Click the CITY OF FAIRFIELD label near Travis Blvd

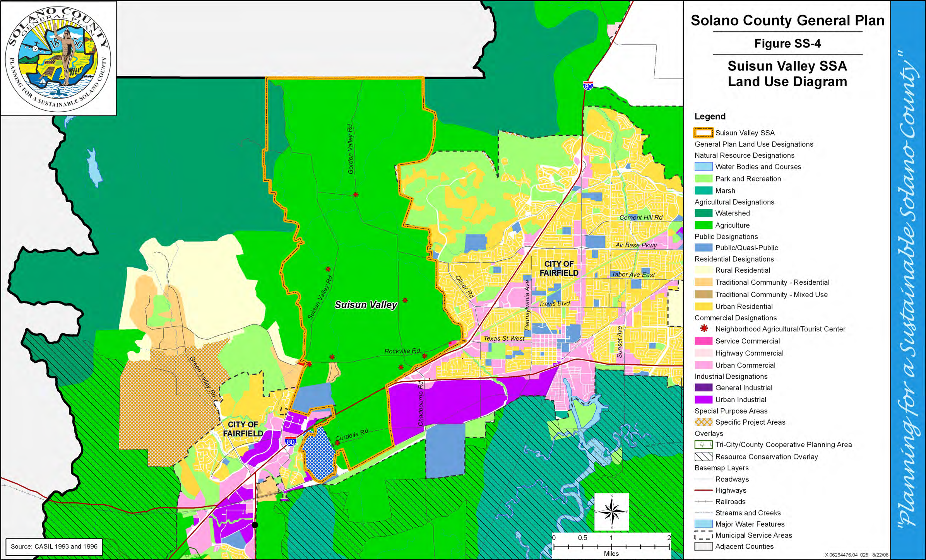click(559, 268)
